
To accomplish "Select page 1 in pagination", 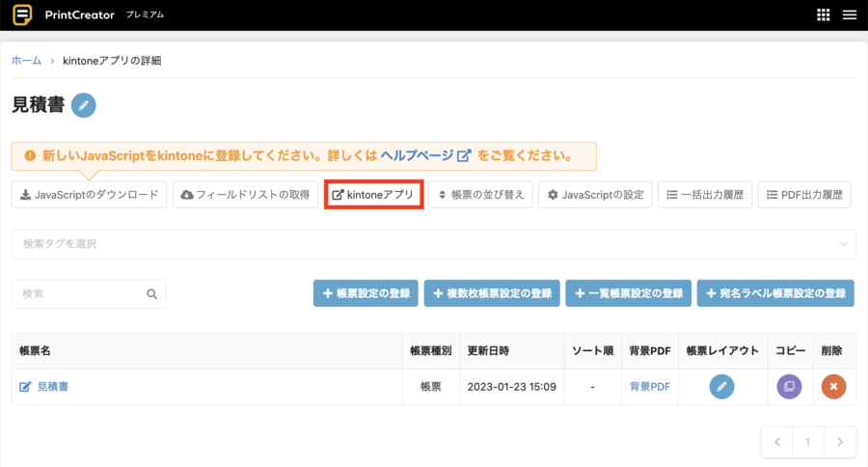I will click(808, 442).
